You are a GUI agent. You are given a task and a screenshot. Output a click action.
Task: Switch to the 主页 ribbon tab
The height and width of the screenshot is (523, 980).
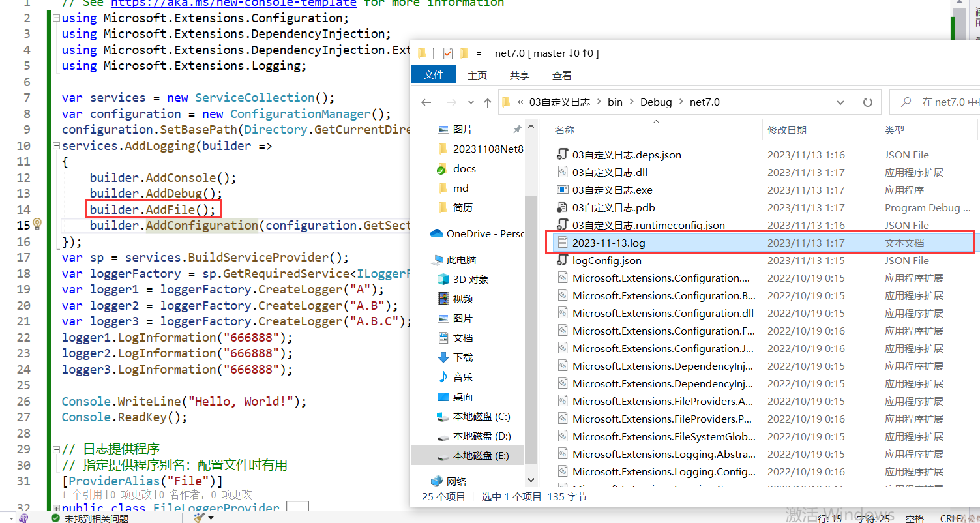(x=477, y=75)
